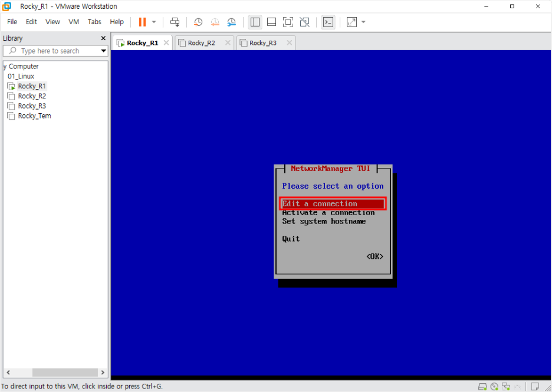
Task: Click the stretch guest display icon
Action: point(351,22)
